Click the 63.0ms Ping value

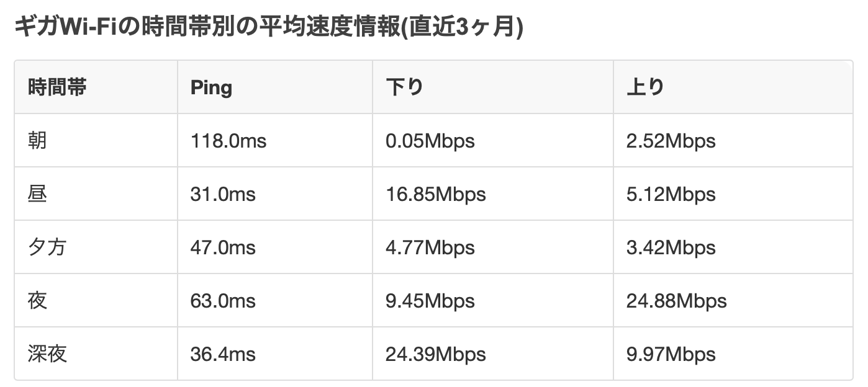223,301
